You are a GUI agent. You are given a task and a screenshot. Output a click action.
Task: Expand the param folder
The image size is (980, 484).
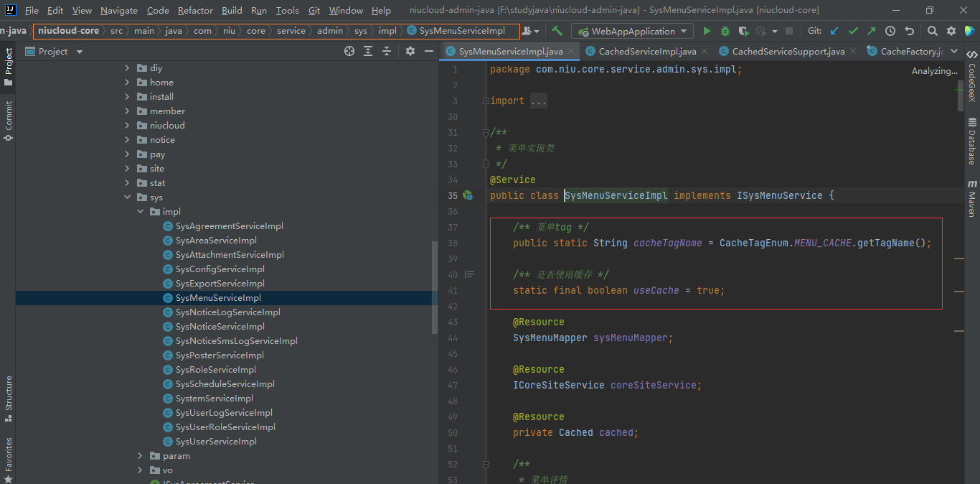pos(141,456)
